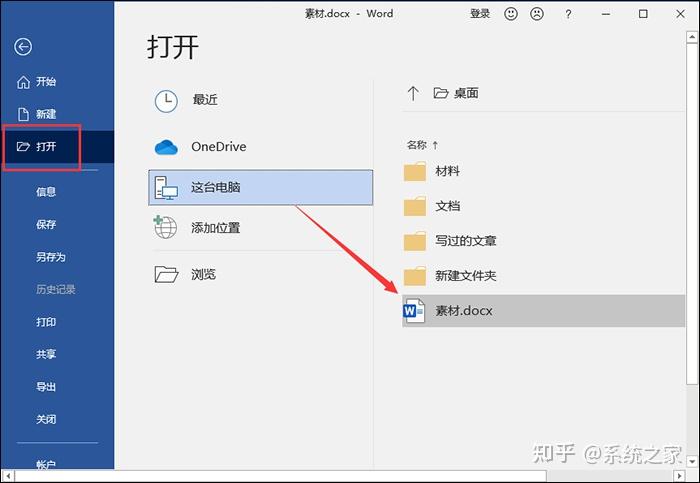Viewport: 700px width, 483px height.
Task: Select 关闭 in the sidebar
Action: coord(46,419)
